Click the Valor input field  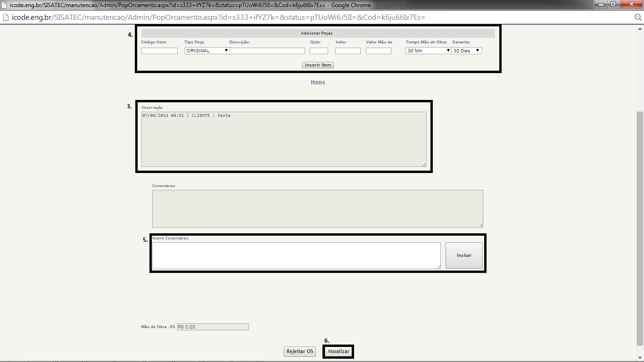pyautogui.click(x=348, y=51)
